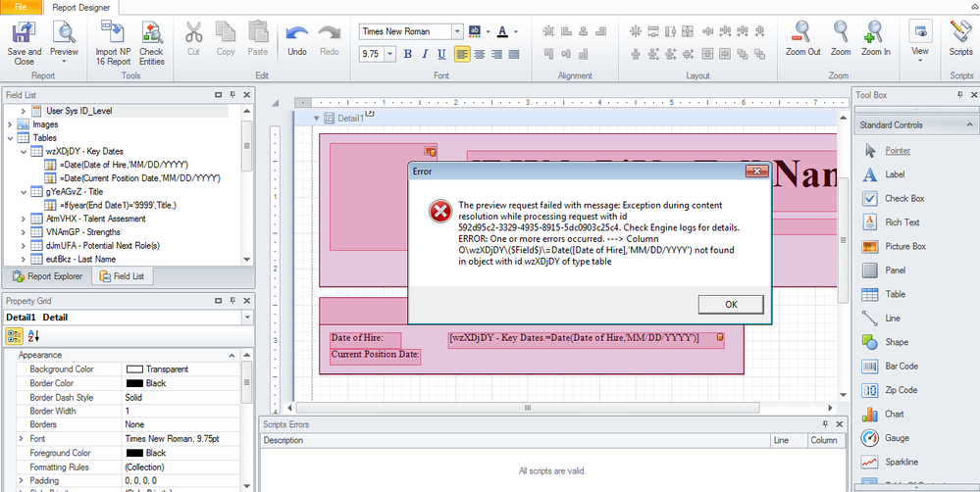Open the Scripts editor icon
This screenshot has width=980, height=492.
click(x=960, y=33)
